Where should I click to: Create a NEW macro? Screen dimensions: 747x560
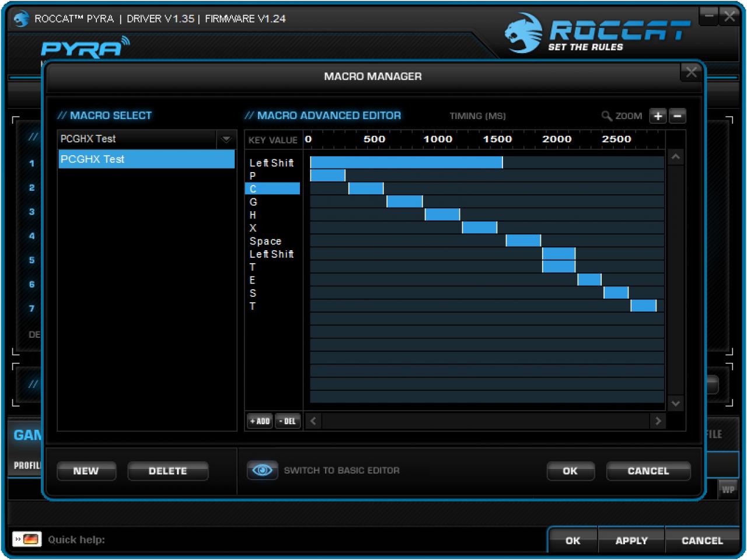click(x=86, y=471)
